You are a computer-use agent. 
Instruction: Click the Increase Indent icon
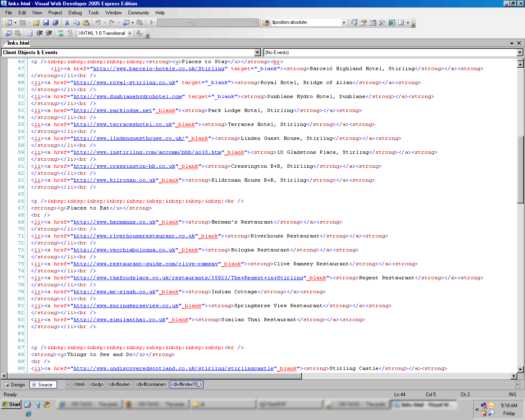coord(49,33)
